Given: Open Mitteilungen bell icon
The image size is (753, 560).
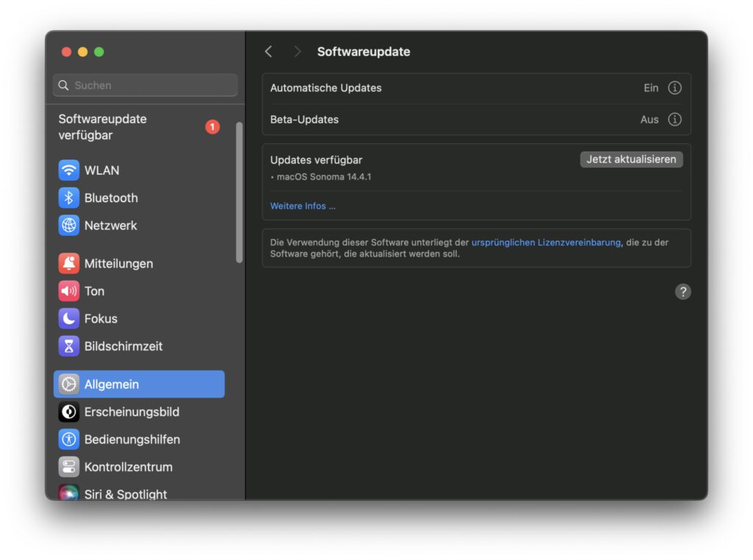Looking at the screenshot, I should [69, 263].
